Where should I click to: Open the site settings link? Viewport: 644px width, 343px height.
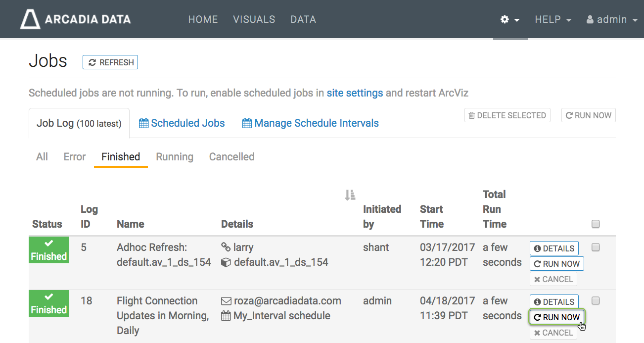pos(355,93)
